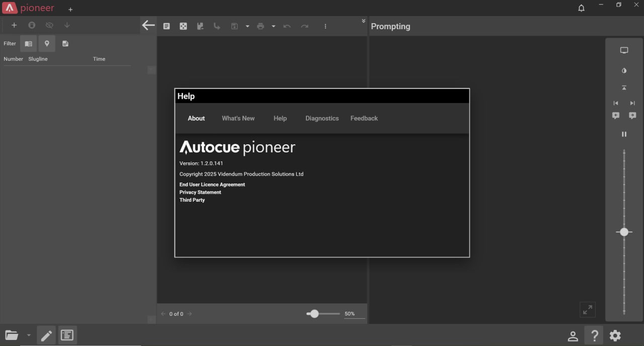The height and width of the screenshot is (346, 644).
Task: Click the skip to previous story icon
Action: (x=616, y=103)
